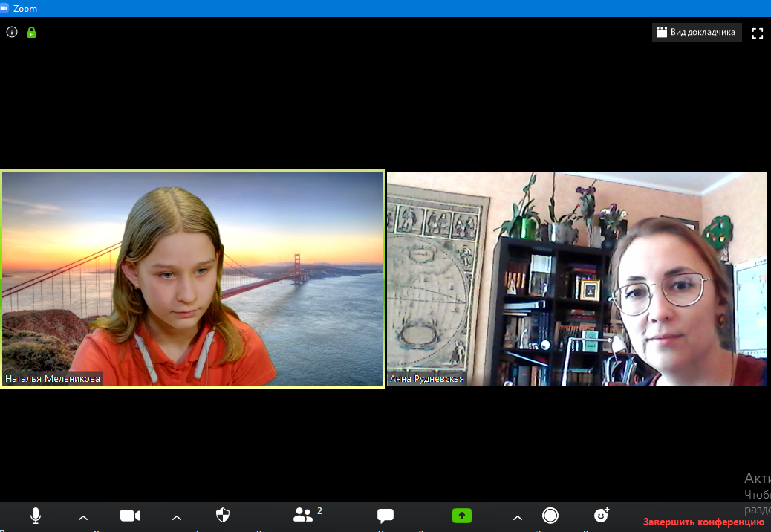Show the participants list
Viewport: 771px width, 532px height.
click(x=304, y=516)
